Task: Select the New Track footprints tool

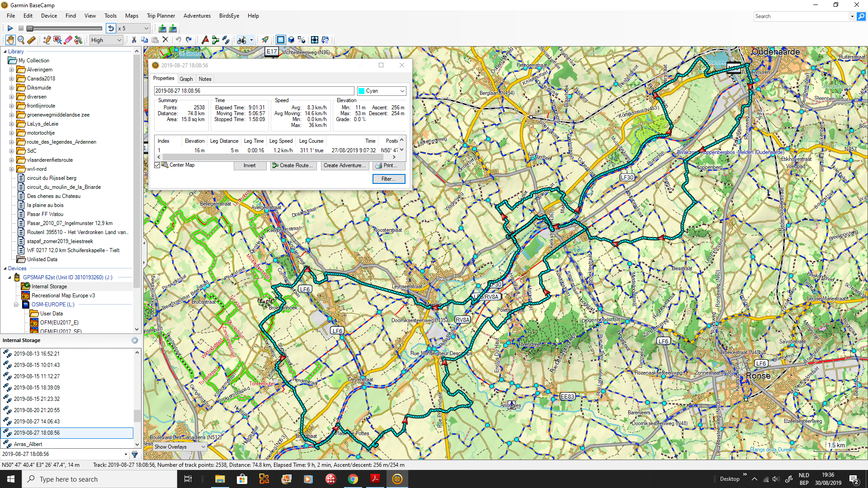Action: coord(226,40)
